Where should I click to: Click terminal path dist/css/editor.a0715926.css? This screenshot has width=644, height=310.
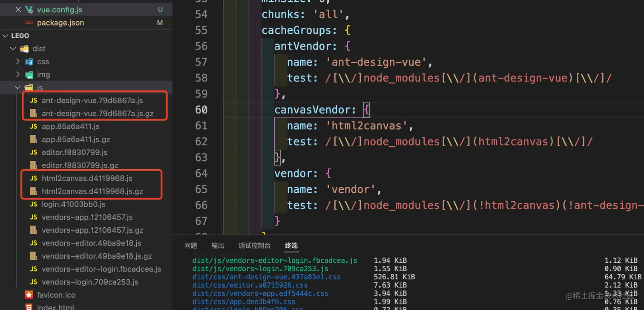tap(250, 285)
